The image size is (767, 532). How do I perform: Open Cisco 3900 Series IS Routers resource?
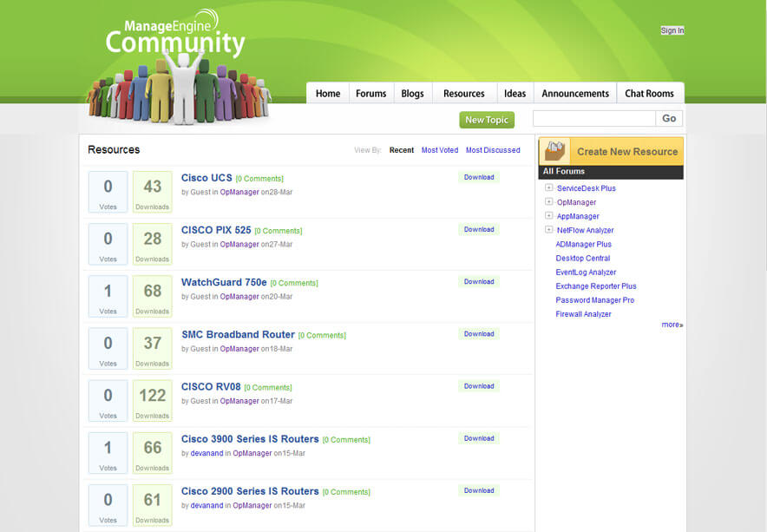[x=250, y=439]
